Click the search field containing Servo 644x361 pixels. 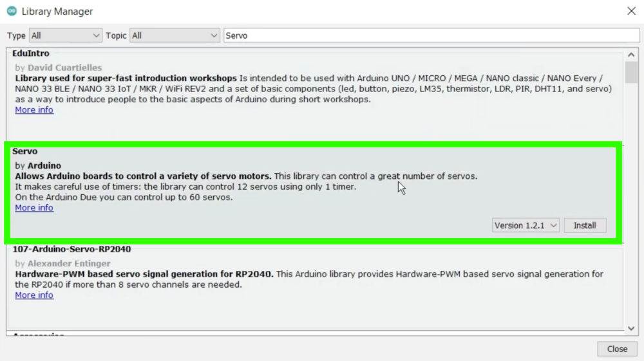click(x=431, y=35)
